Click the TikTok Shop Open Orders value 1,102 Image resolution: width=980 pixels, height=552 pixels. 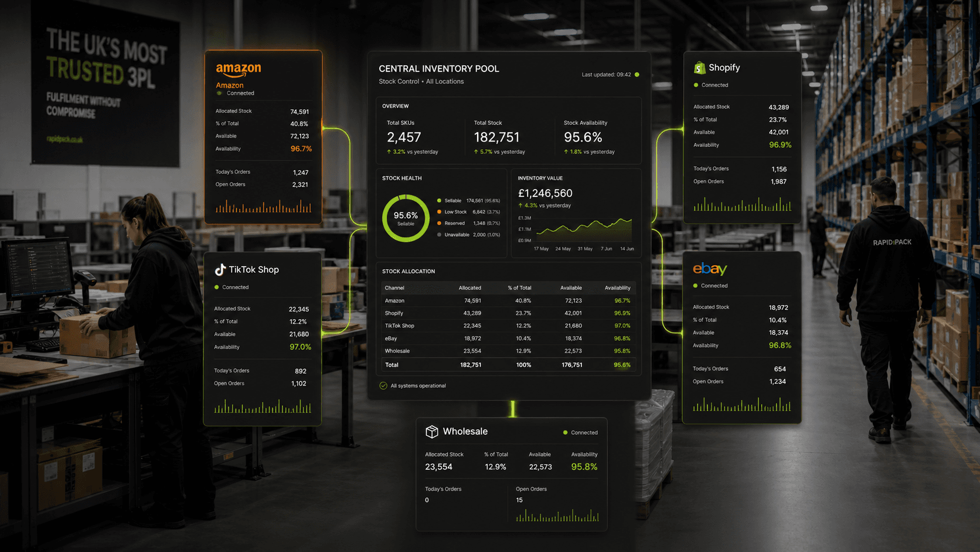(x=299, y=384)
